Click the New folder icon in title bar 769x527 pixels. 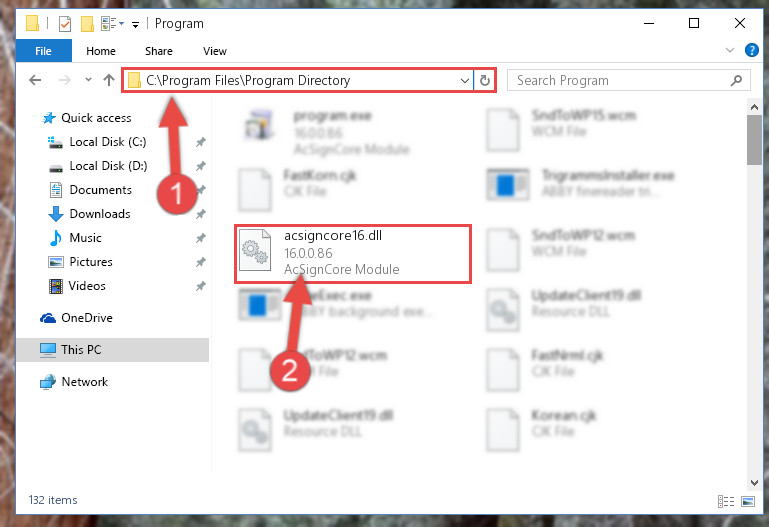pyautogui.click(x=87, y=24)
